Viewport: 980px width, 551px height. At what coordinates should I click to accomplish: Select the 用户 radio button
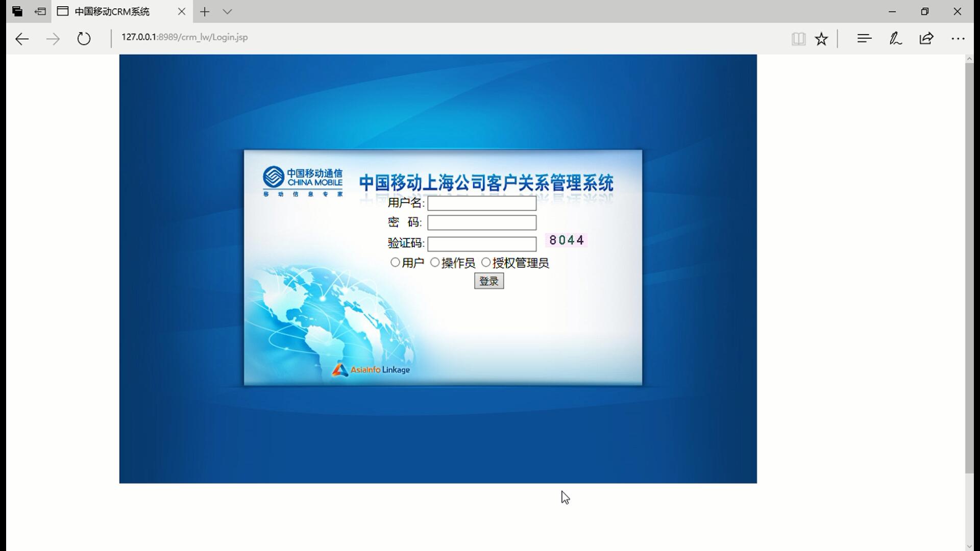pos(395,262)
